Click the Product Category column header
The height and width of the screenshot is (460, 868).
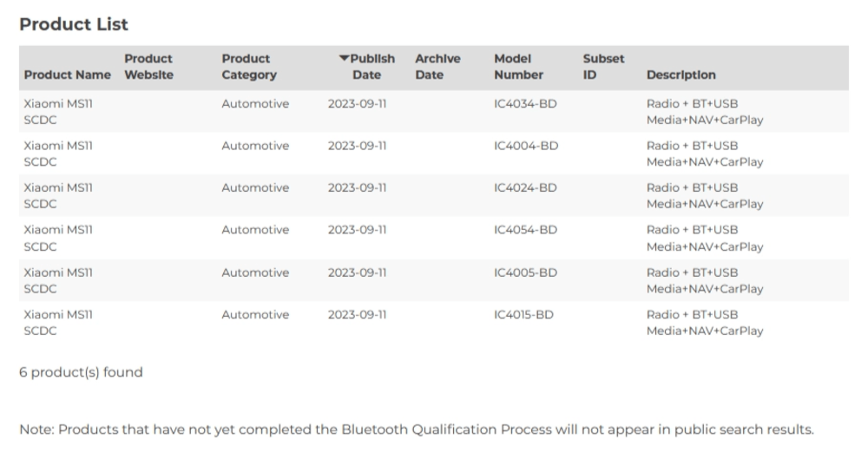pyautogui.click(x=248, y=67)
